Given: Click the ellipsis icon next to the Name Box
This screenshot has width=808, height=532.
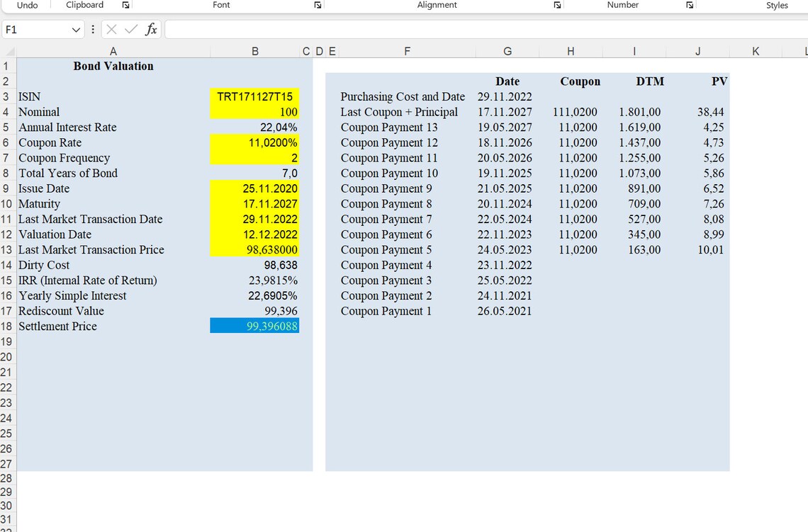Looking at the screenshot, I should pos(93,30).
